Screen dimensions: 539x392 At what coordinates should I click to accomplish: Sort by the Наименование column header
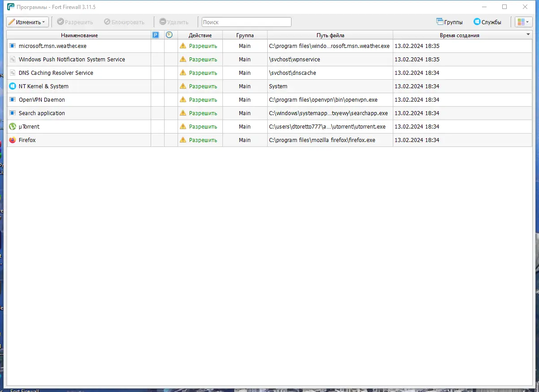(x=79, y=35)
